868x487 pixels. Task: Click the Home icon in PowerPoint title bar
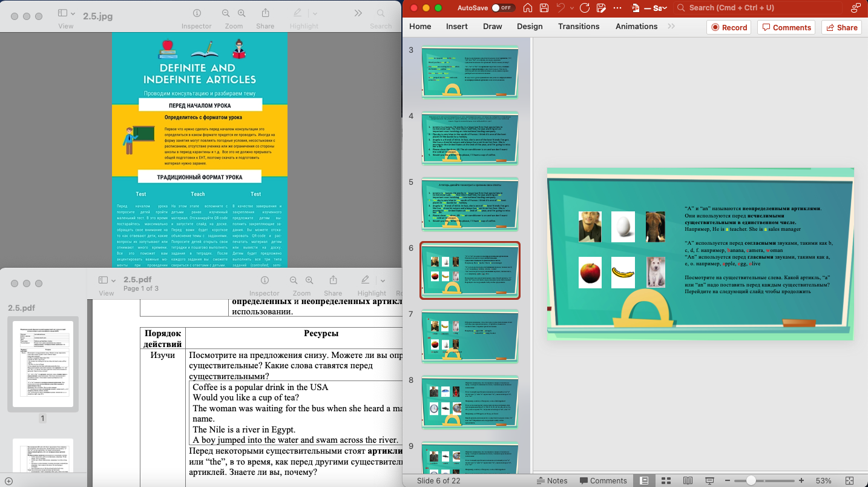tap(528, 8)
